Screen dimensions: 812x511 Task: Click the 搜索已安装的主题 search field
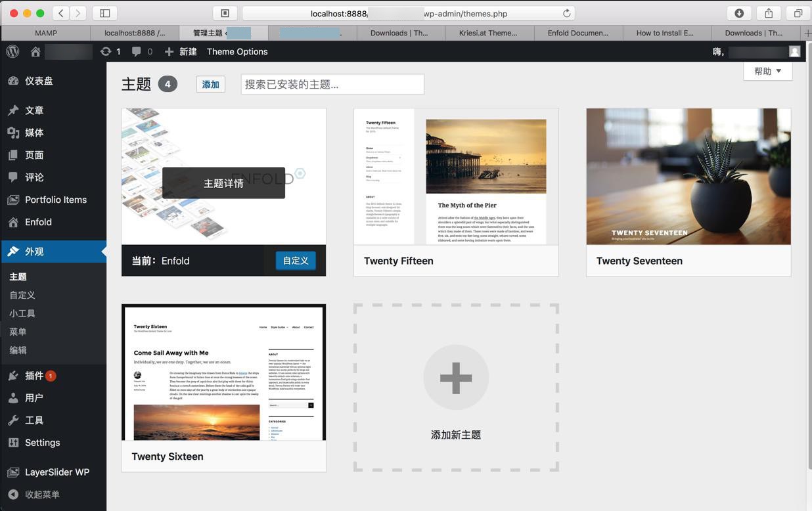point(332,84)
